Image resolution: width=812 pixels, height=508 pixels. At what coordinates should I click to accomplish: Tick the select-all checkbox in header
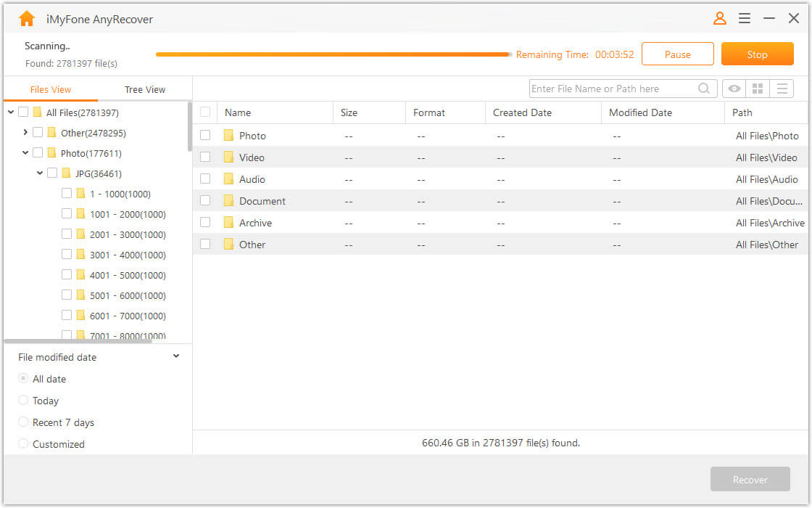pos(205,112)
